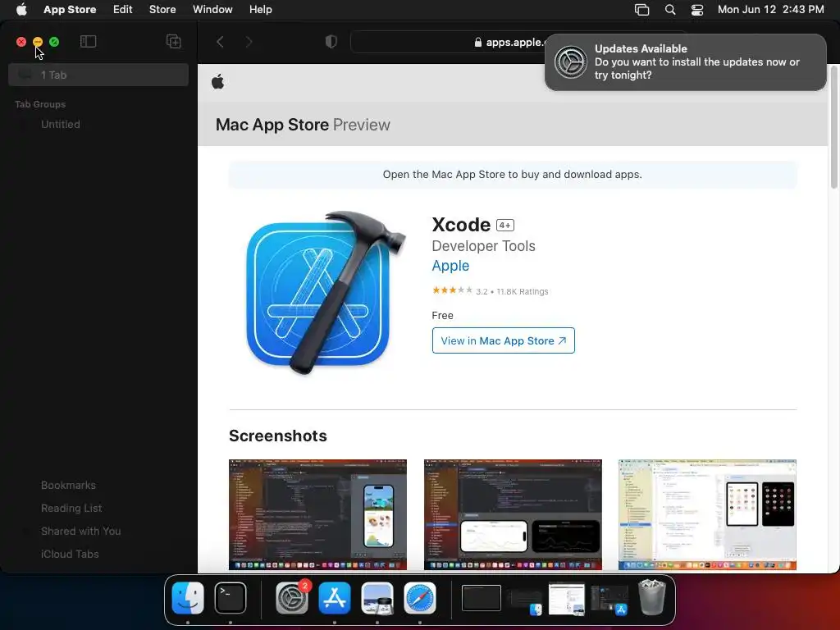Image resolution: width=840 pixels, height=630 pixels.
Task: Open the Store menu
Action: point(162,10)
